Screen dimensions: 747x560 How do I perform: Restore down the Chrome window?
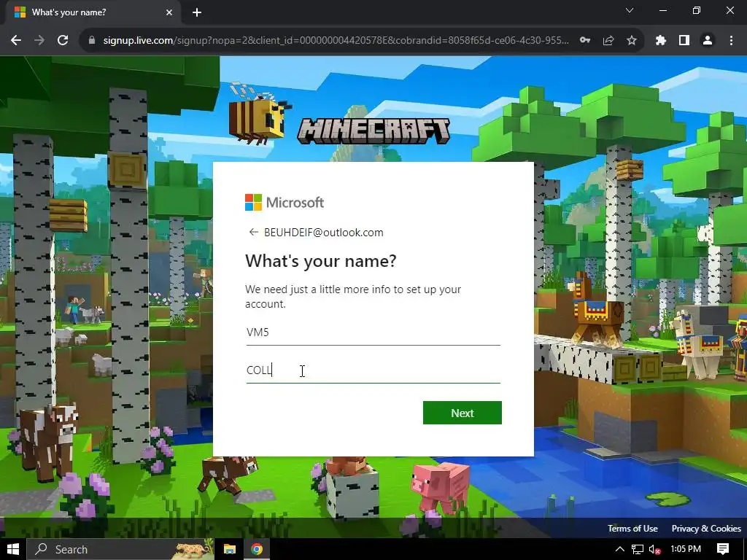click(x=697, y=10)
